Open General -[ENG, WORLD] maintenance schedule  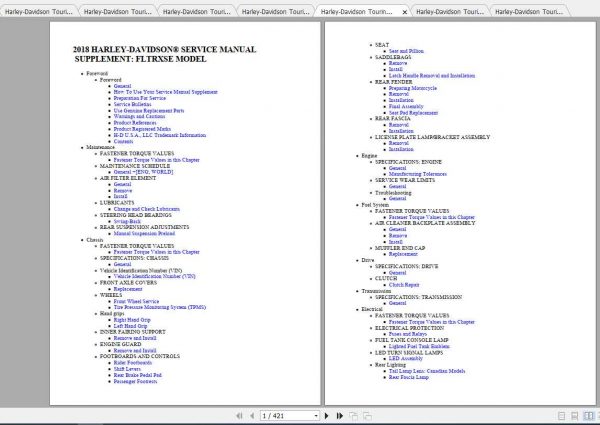point(143,172)
